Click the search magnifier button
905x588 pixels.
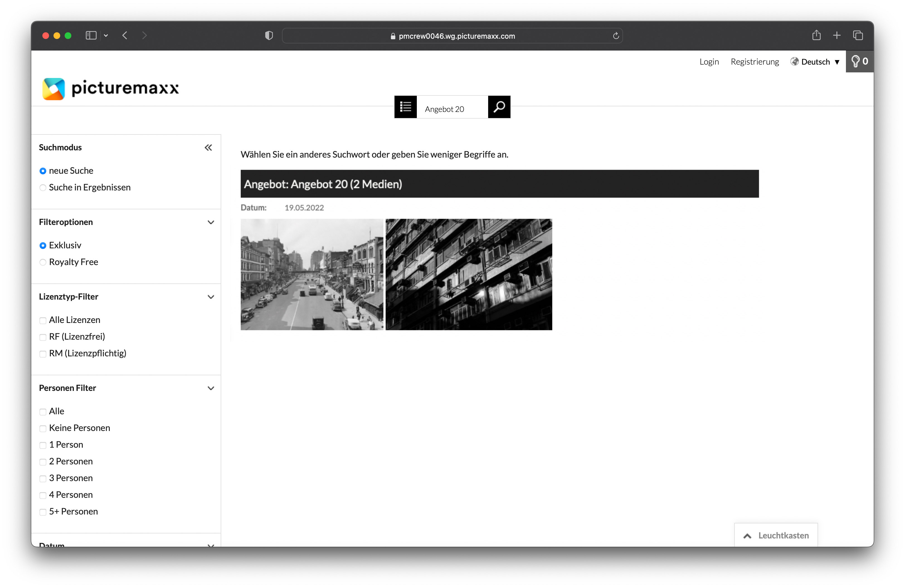499,107
